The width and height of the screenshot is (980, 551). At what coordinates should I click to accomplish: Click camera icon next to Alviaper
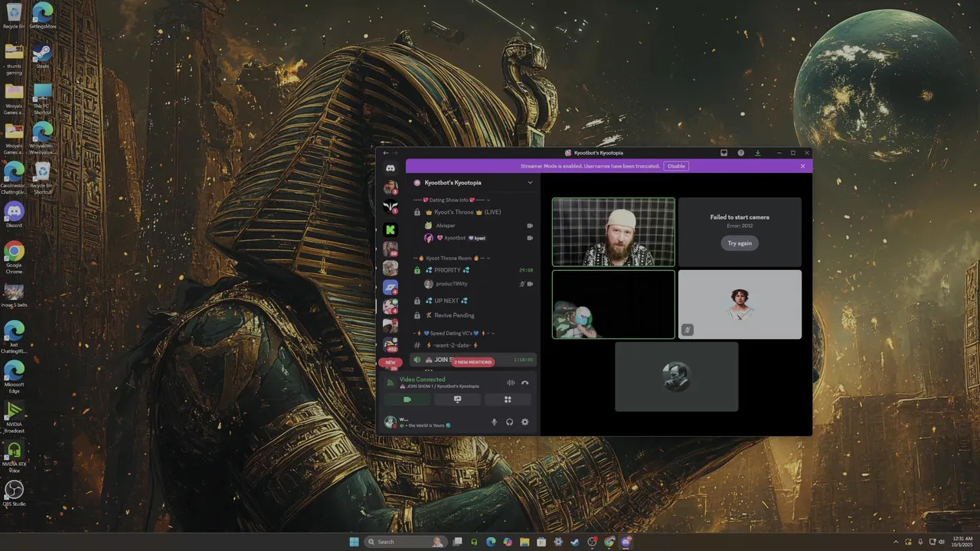tap(530, 226)
